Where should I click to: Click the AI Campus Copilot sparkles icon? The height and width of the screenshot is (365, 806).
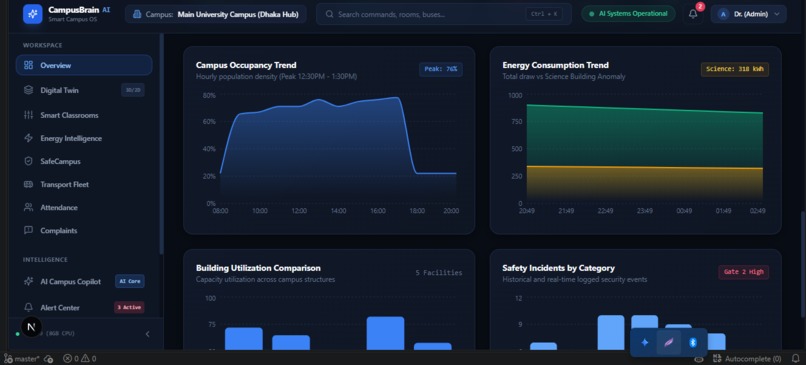(29, 282)
